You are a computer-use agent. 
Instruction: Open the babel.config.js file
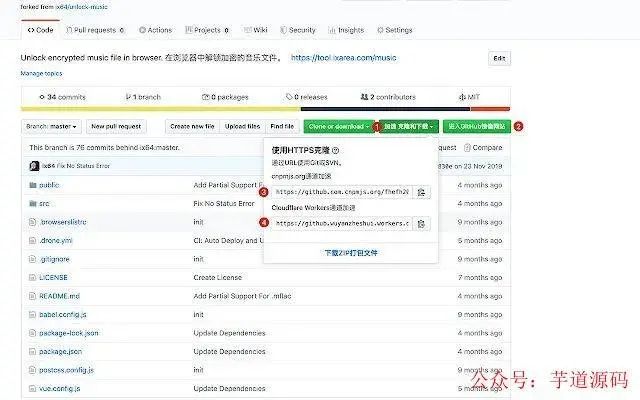point(63,315)
